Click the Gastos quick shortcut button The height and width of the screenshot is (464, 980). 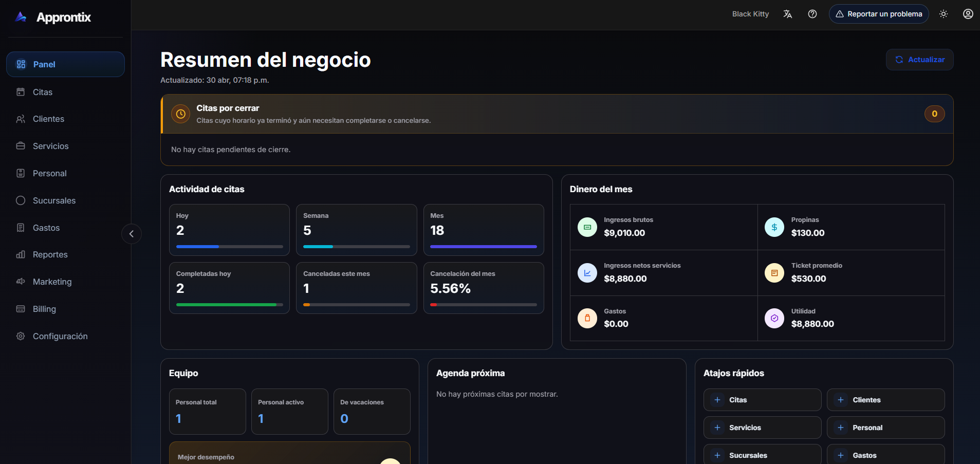tap(885, 454)
